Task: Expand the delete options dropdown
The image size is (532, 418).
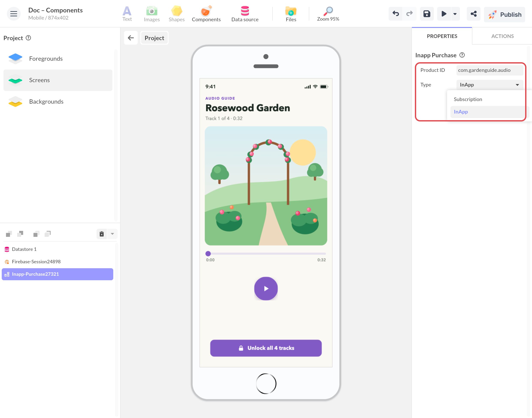Action: pyautogui.click(x=112, y=234)
